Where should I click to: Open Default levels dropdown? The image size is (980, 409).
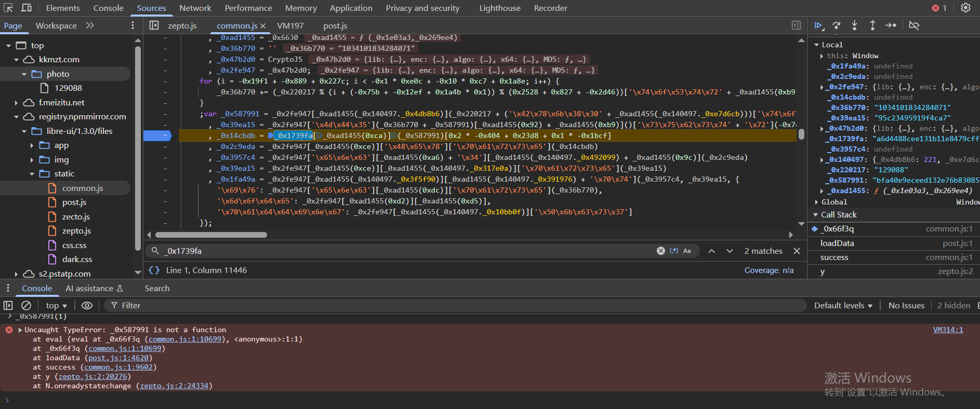[x=843, y=306]
